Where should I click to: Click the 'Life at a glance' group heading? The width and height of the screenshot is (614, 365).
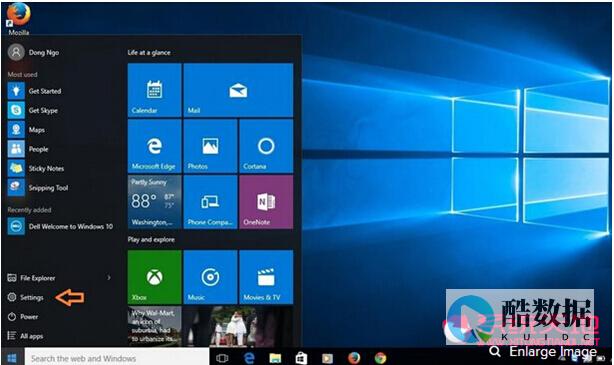[x=149, y=52]
